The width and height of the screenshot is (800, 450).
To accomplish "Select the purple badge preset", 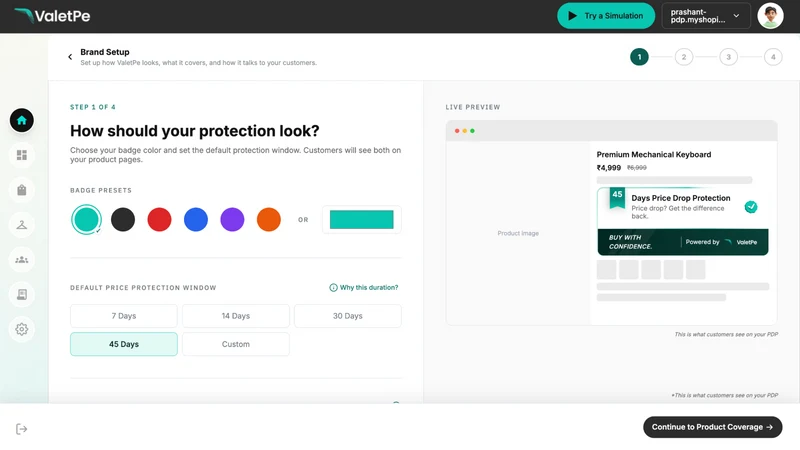I will click(232, 219).
